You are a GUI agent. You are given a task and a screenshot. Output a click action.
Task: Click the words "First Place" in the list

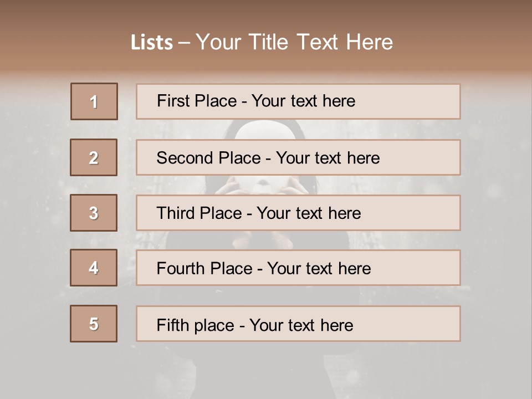point(197,101)
